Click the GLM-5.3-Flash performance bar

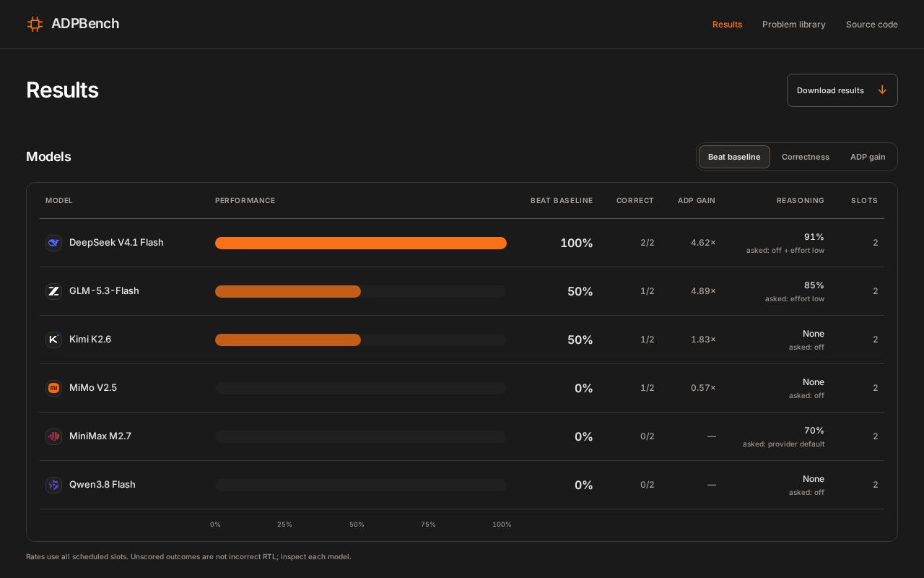coord(361,291)
